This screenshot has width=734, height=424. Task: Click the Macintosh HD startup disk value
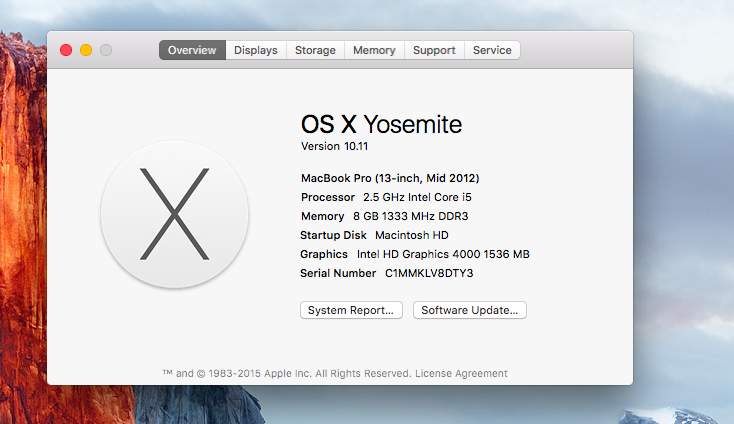pyautogui.click(x=411, y=235)
